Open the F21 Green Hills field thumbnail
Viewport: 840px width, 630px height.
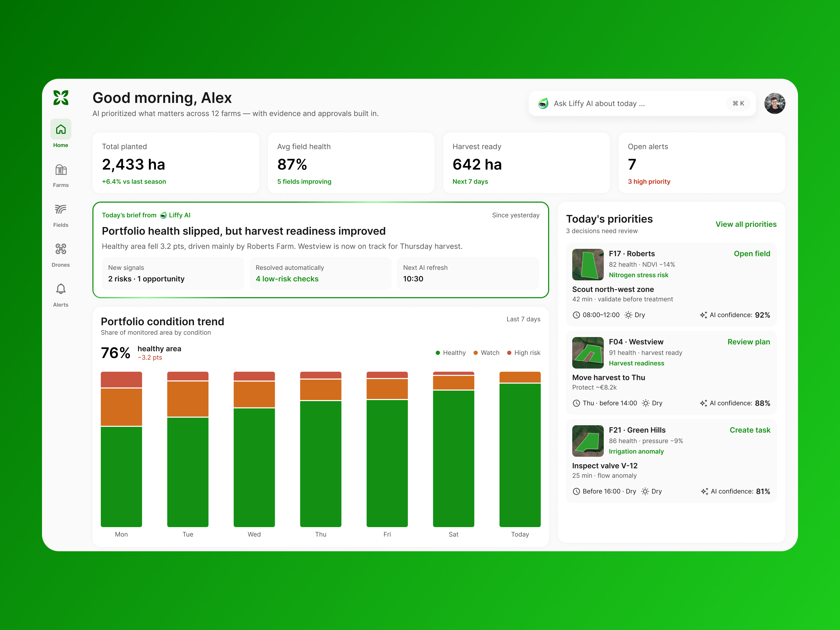point(588,441)
